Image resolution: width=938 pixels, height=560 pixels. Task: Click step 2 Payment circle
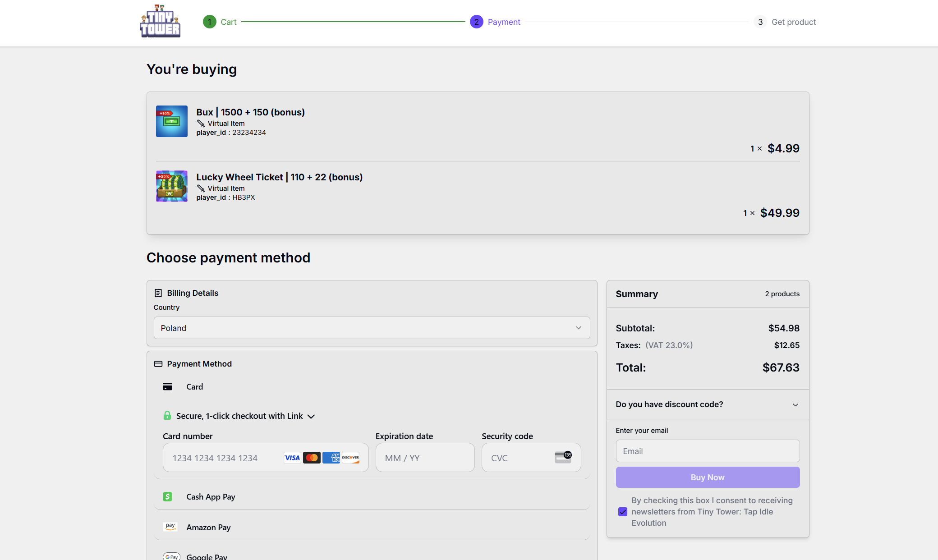[x=476, y=22]
